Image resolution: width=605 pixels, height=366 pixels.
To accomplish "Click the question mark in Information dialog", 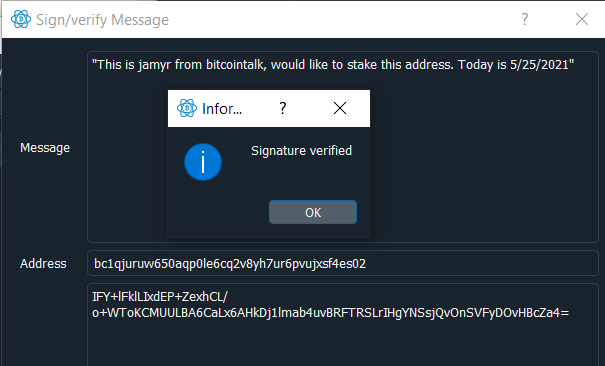I will 283,108.
